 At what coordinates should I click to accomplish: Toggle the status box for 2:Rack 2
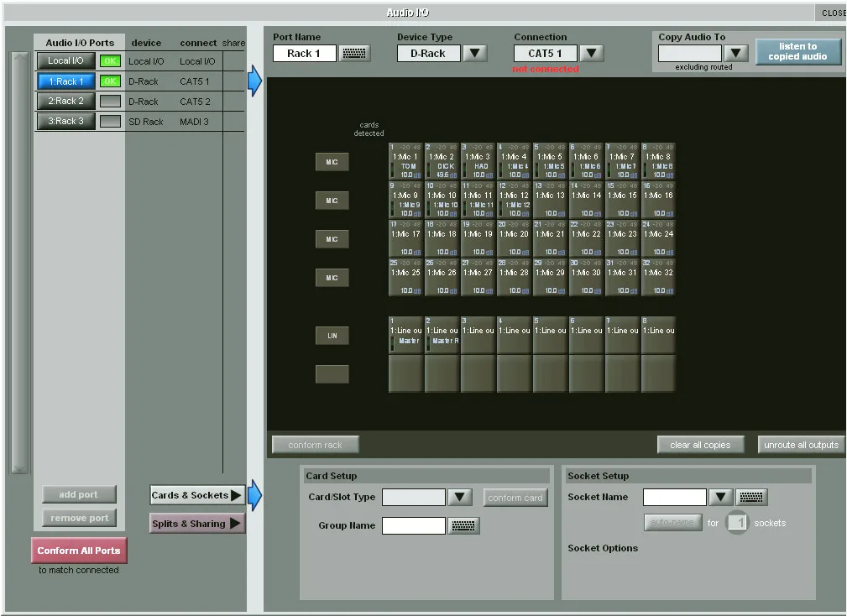click(x=110, y=102)
